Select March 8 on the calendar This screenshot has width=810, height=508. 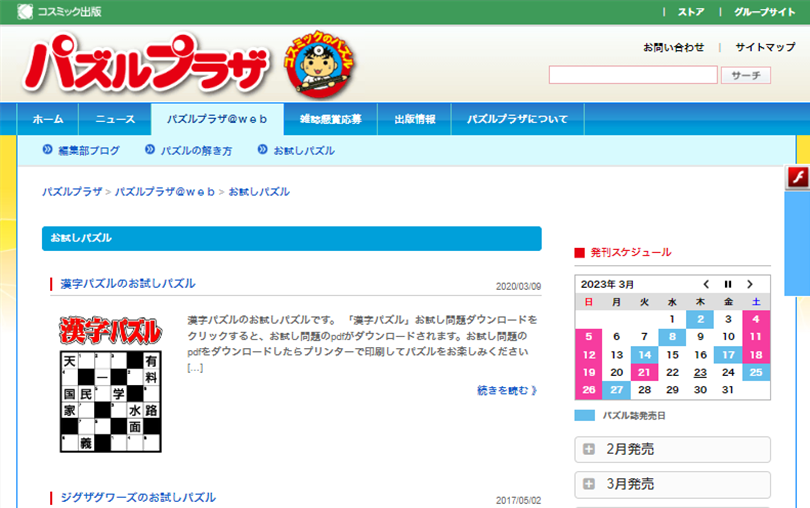[x=672, y=337]
